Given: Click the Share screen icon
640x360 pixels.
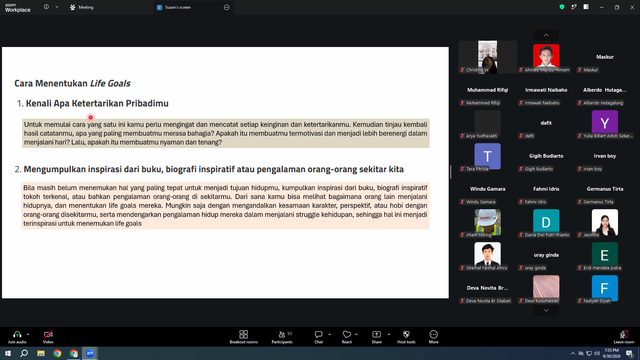Looking at the screenshot, I should coord(376,334).
